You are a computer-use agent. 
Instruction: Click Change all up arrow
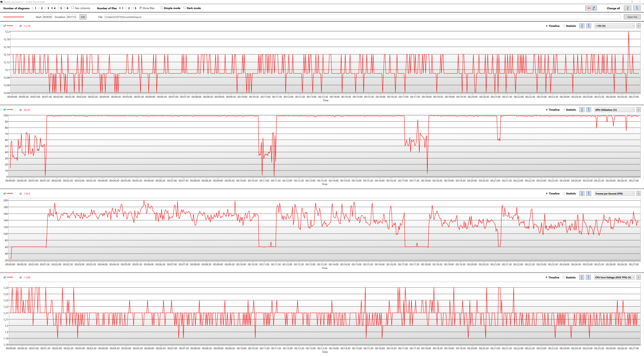627,8
